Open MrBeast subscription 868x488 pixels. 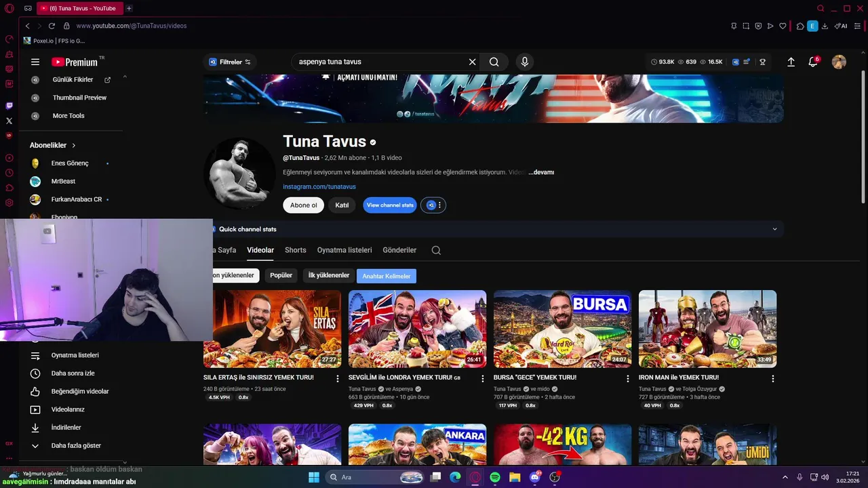[x=63, y=182]
